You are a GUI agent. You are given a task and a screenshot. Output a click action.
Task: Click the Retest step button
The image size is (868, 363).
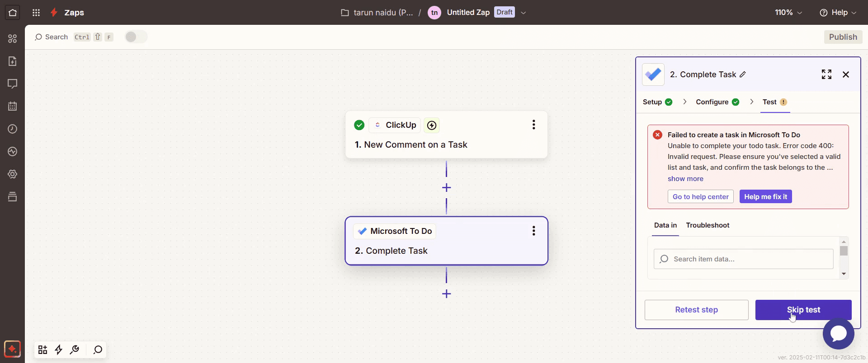click(x=696, y=310)
